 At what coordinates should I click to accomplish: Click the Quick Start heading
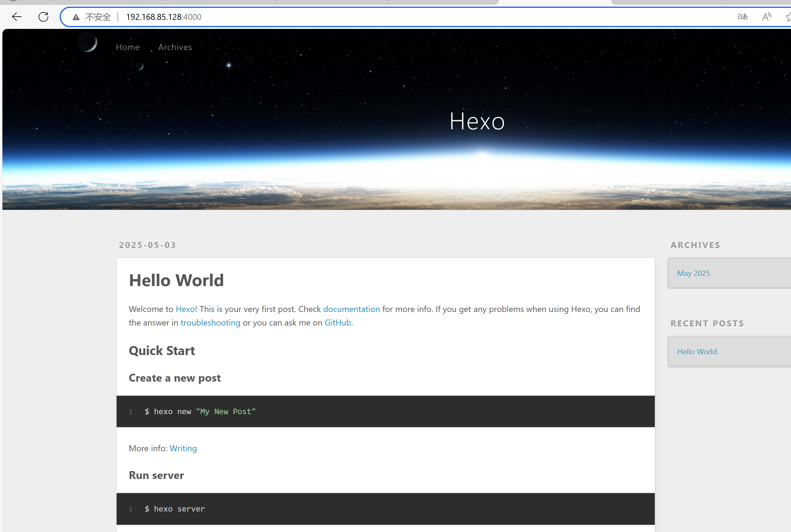point(162,351)
